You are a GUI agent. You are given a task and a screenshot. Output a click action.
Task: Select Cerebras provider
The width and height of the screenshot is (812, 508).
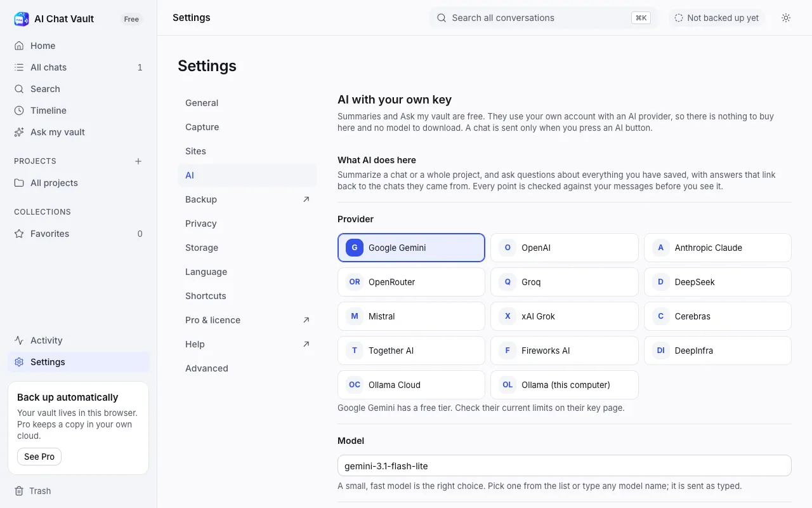click(x=717, y=316)
